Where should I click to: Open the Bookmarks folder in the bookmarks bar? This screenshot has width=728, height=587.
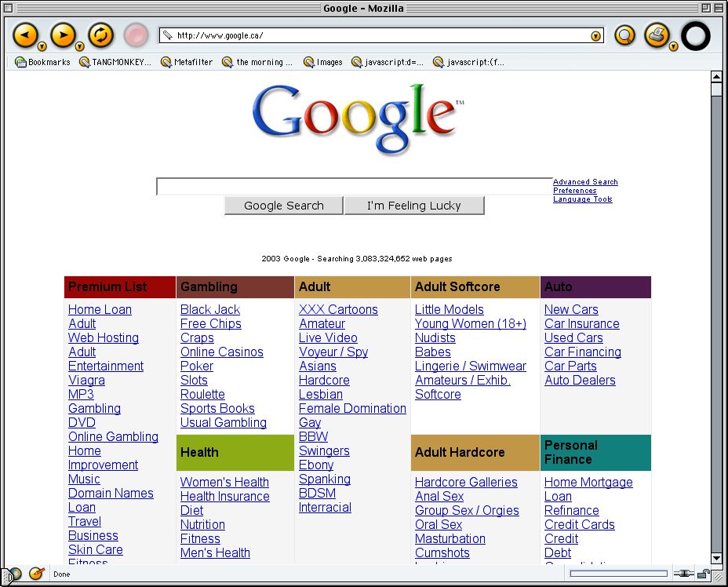pos(42,62)
